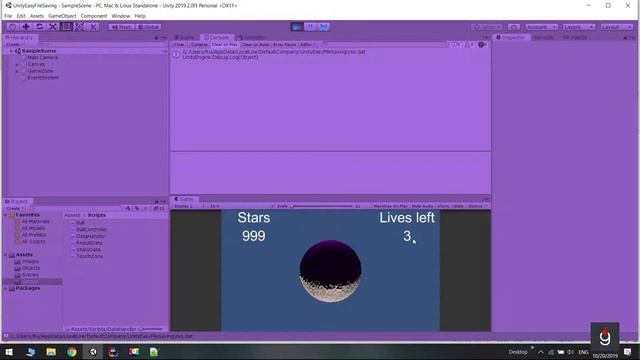Open the File menu
This screenshot has width=640, height=360.
(8, 16)
